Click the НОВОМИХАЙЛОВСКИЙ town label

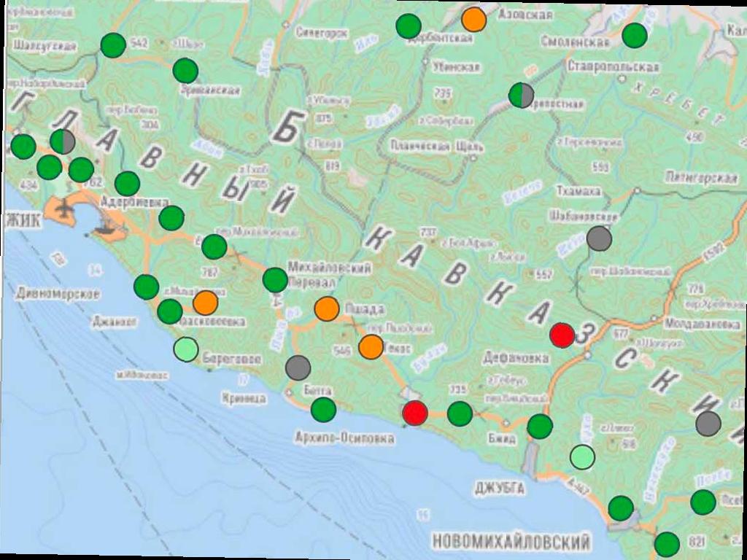tap(511, 542)
